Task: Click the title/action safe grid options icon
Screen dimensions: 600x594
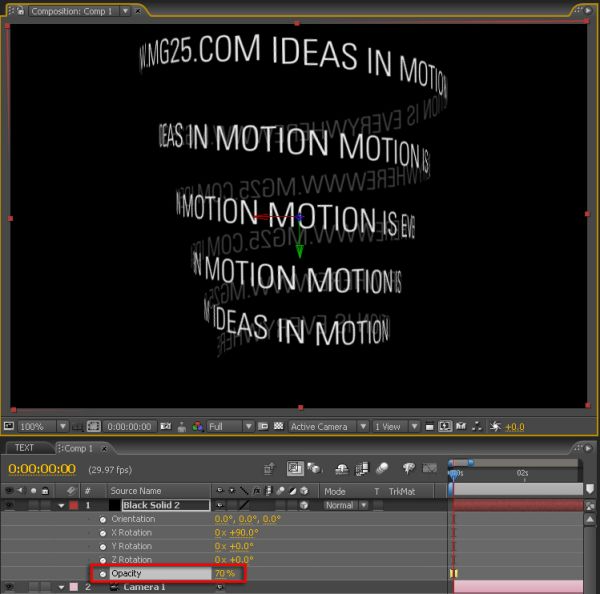Action: [x=78, y=426]
